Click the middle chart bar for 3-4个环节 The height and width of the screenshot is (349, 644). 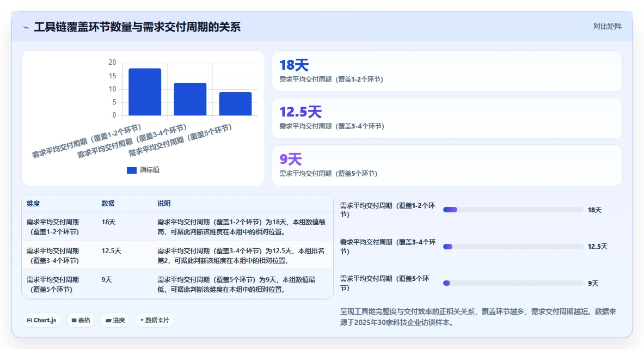[x=190, y=99]
